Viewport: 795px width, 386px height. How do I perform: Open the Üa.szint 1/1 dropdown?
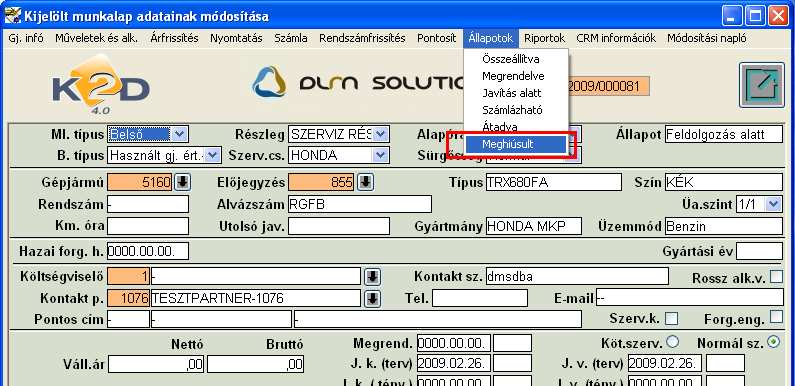[x=773, y=204]
